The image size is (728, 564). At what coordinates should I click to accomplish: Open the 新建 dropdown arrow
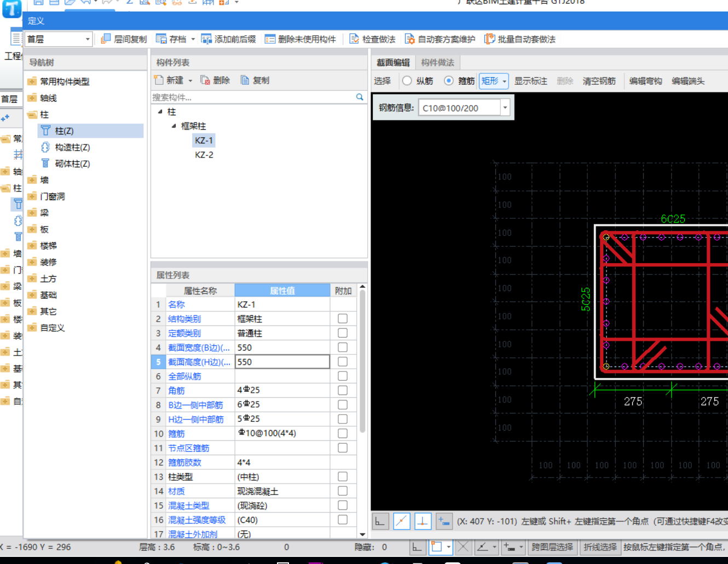click(190, 80)
